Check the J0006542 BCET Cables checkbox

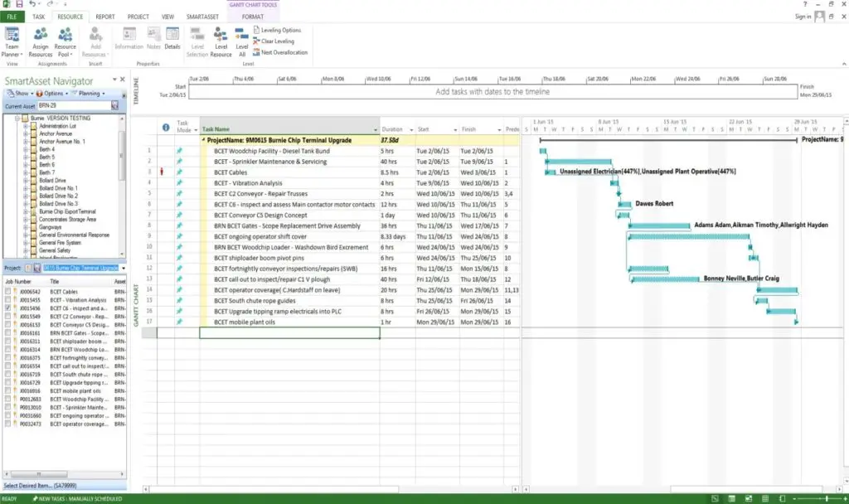[x=7, y=291]
